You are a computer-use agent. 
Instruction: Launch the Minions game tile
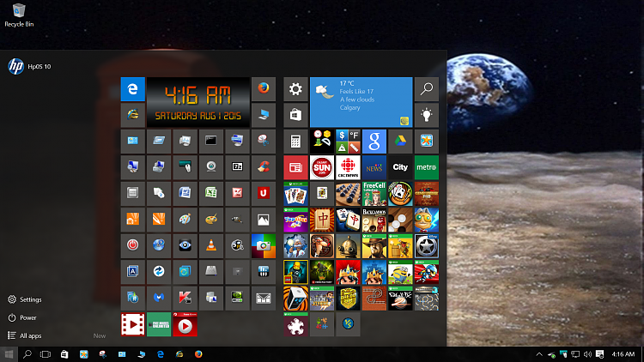click(x=400, y=272)
